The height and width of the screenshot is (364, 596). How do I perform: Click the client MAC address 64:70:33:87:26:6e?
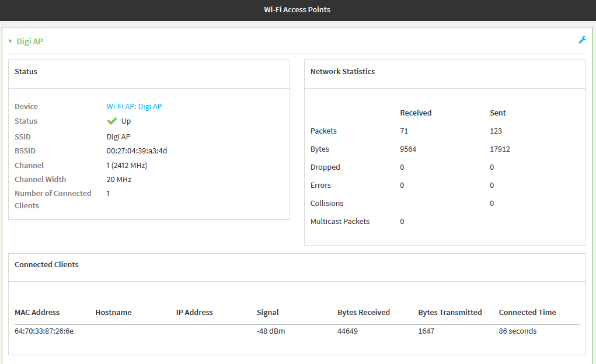click(45, 331)
